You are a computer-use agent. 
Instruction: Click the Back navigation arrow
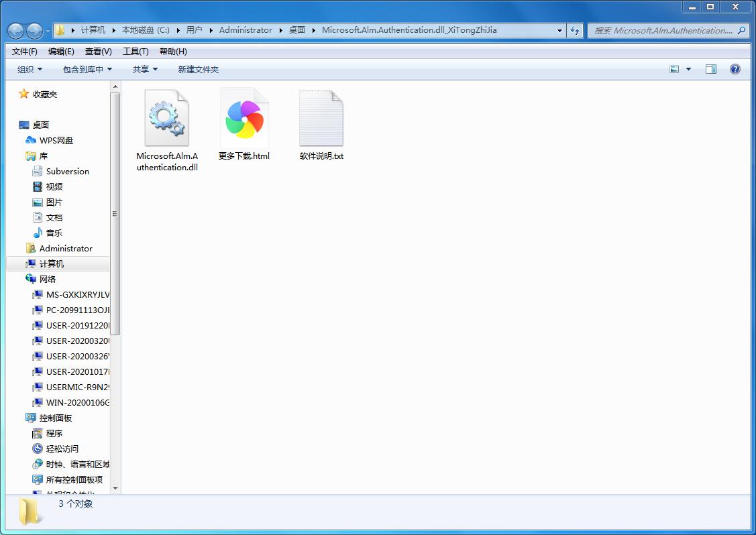[16, 31]
